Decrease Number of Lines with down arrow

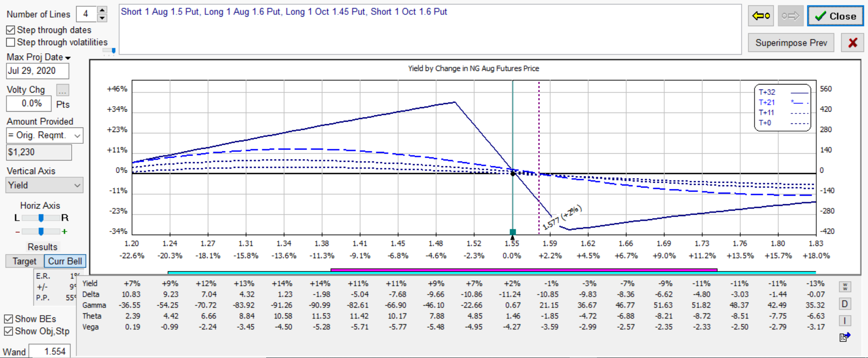click(102, 18)
